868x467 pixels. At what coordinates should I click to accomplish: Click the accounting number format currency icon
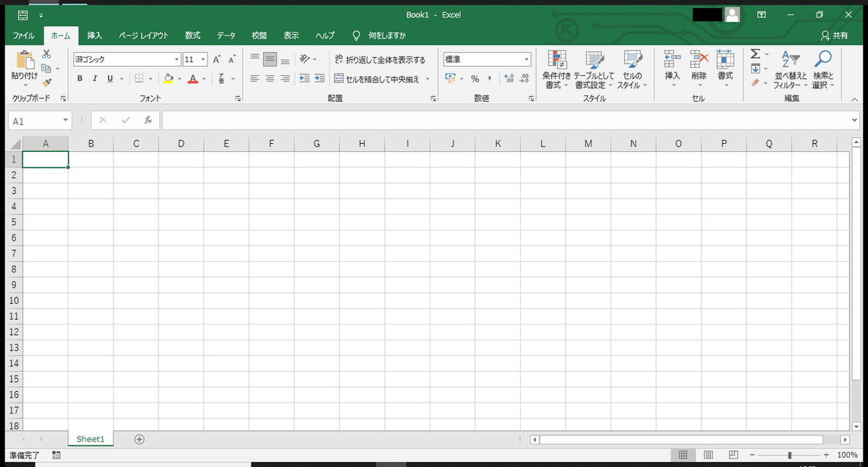click(450, 79)
